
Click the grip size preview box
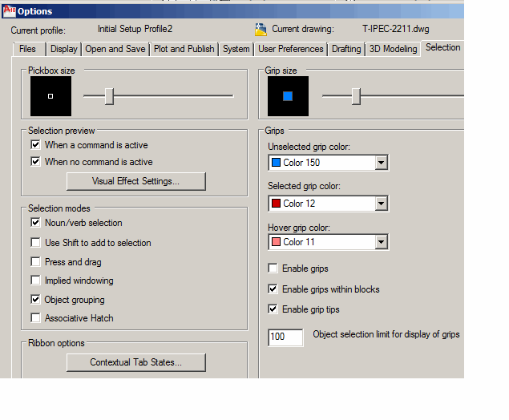point(288,96)
